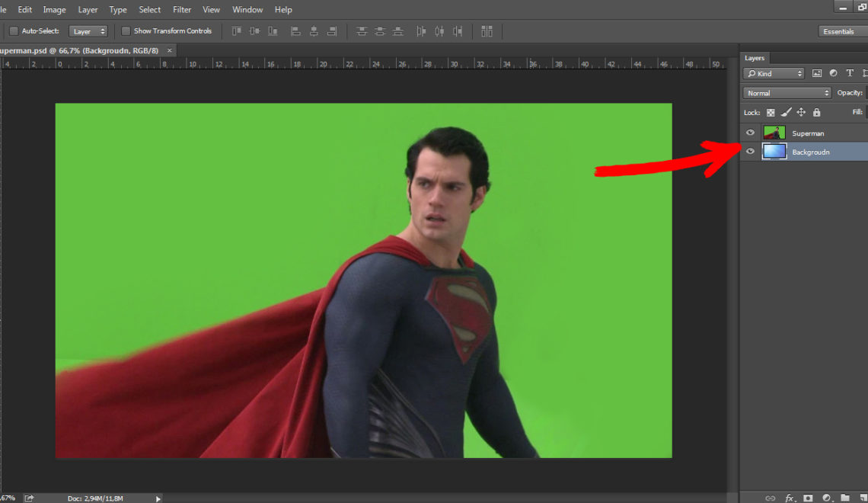
Task: Click Align left edges icon
Action: click(295, 31)
